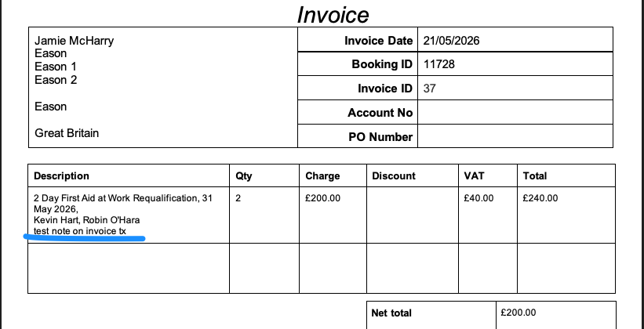Click the £240.00 line total
Screen dimensions: 644x329
click(540, 198)
